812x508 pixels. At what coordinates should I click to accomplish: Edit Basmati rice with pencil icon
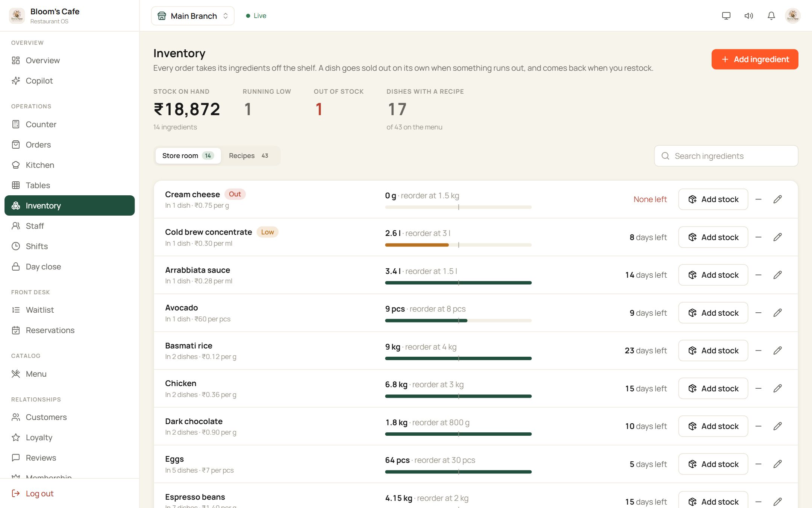click(777, 350)
